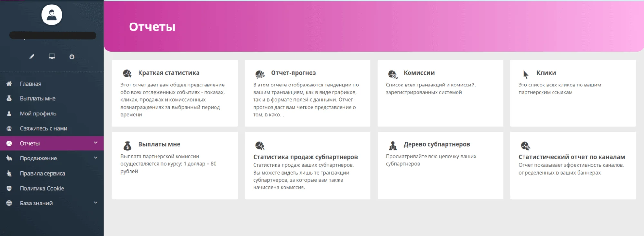Click the user avatar icon
The height and width of the screenshot is (236, 644).
(x=52, y=15)
